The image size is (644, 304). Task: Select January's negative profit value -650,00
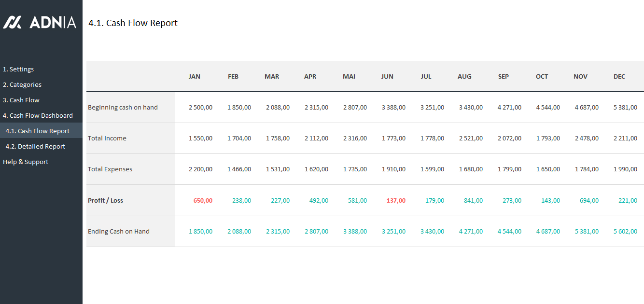pyautogui.click(x=201, y=200)
